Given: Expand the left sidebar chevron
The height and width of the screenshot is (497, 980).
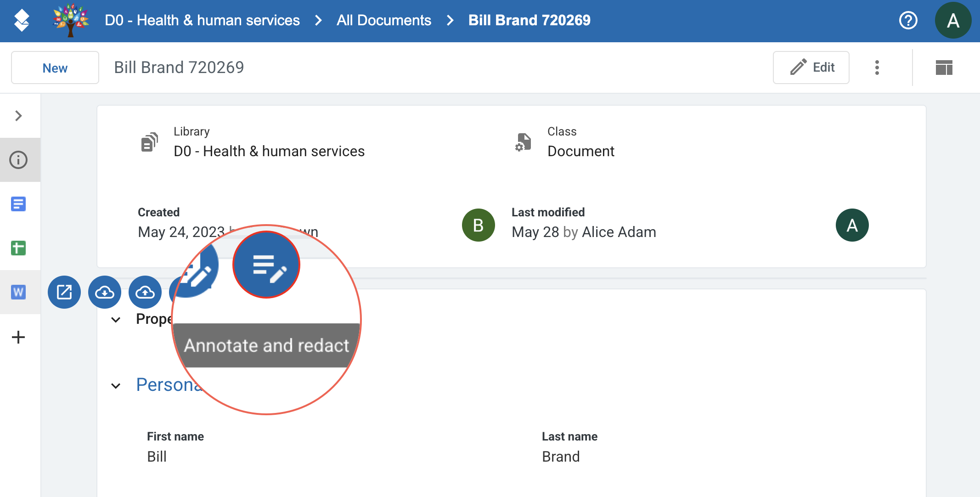Looking at the screenshot, I should (x=18, y=116).
